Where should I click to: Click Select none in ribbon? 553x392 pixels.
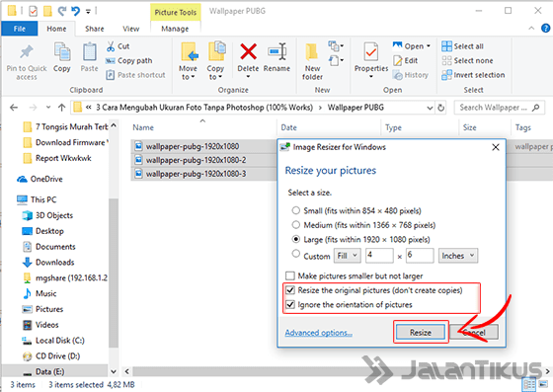pyautogui.click(x=467, y=60)
